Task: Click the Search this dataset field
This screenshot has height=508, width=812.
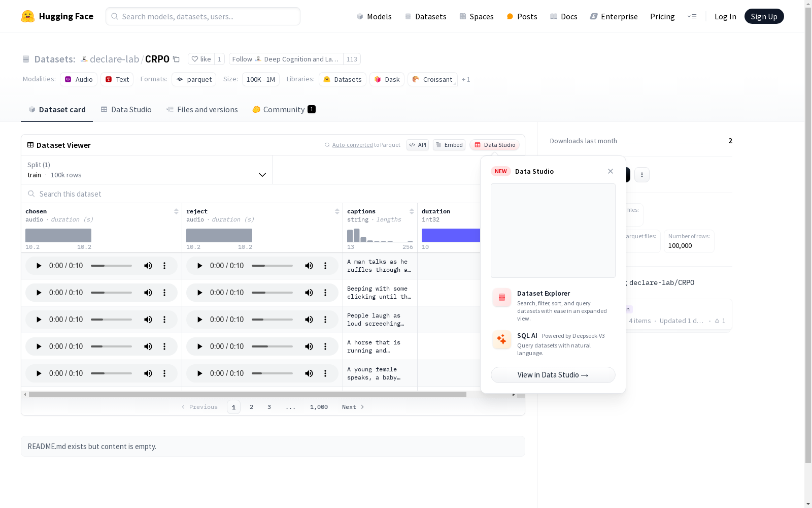Action: click(251, 194)
